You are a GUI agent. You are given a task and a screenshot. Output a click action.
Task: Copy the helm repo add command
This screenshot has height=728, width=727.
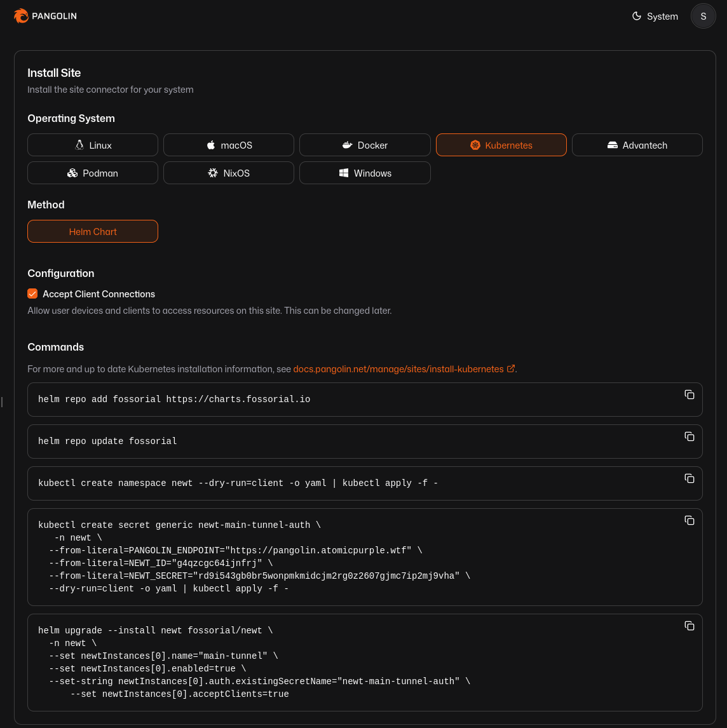pyautogui.click(x=690, y=394)
